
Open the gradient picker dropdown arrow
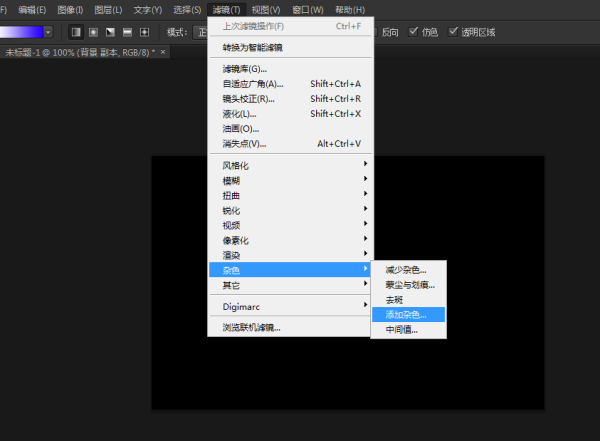pos(48,32)
